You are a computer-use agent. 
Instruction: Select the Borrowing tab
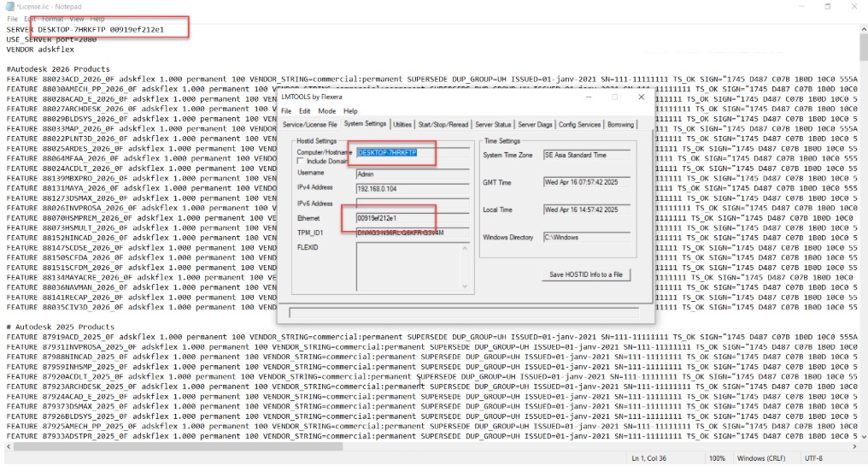point(620,125)
